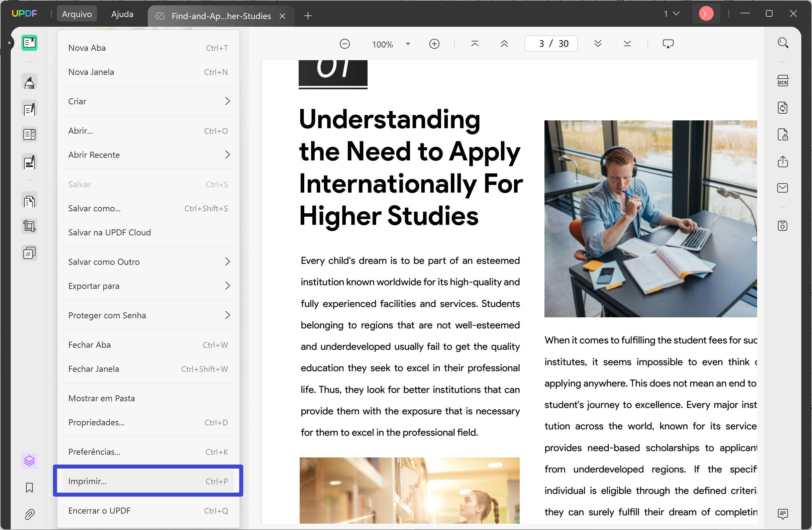Go to the next page
This screenshot has height=530, width=812.
[x=597, y=44]
